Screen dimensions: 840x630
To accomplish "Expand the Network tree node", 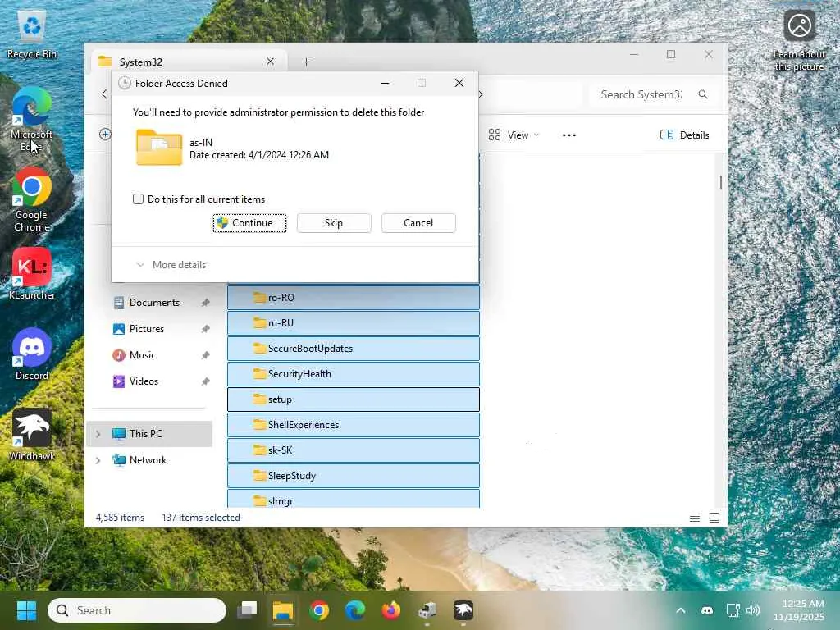I will (98, 459).
